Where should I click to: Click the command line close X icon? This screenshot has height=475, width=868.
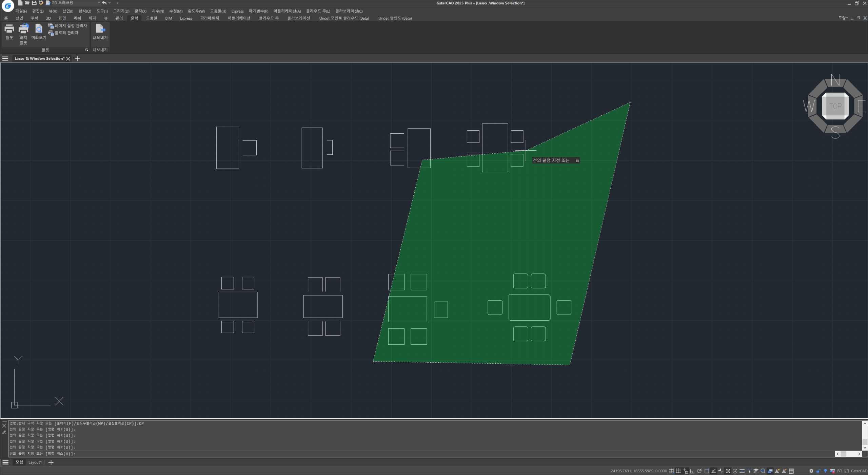point(4,425)
